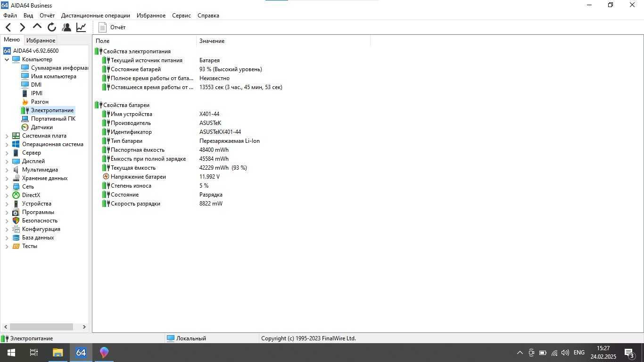
Task: Expand the Операционная система node
Action: coord(7,144)
